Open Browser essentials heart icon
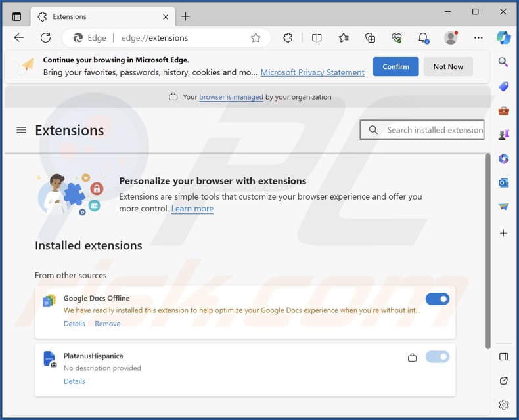 click(x=397, y=38)
